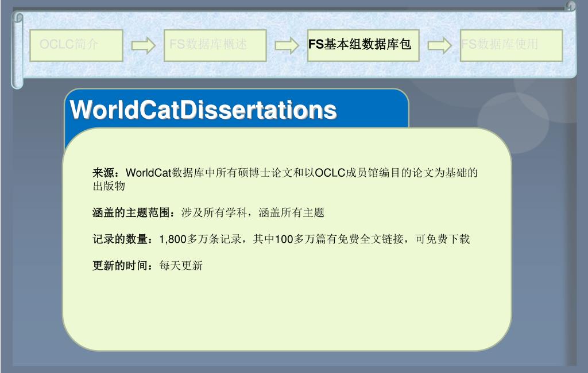Click arrow between OCLC简介 and FS数据库概述
Image resolution: width=588 pixels, height=373 pixels.
[143, 46]
